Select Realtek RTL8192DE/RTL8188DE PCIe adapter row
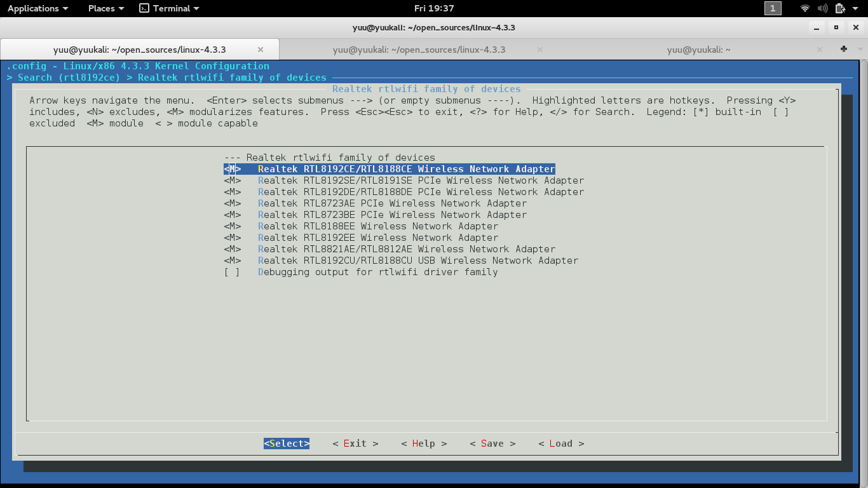868x488 pixels. (403, 192)
